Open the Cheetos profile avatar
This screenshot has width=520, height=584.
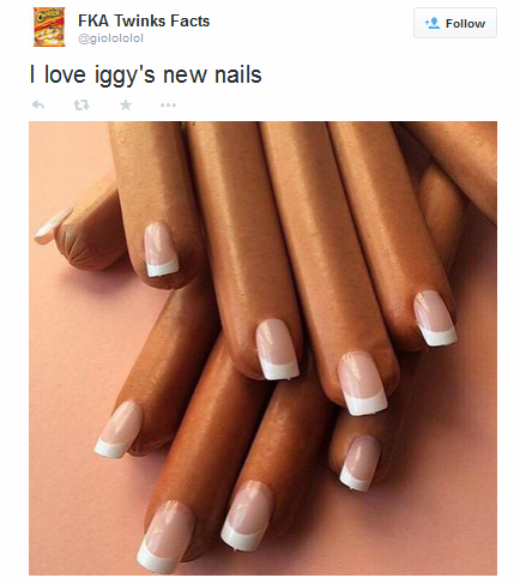tap(50, 27)
